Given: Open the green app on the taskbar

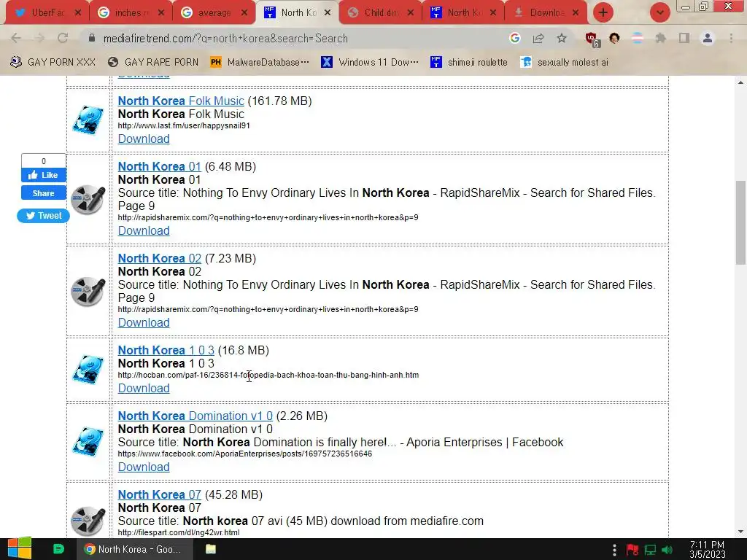Looking at the screenshot, I should tap(58, 549).
